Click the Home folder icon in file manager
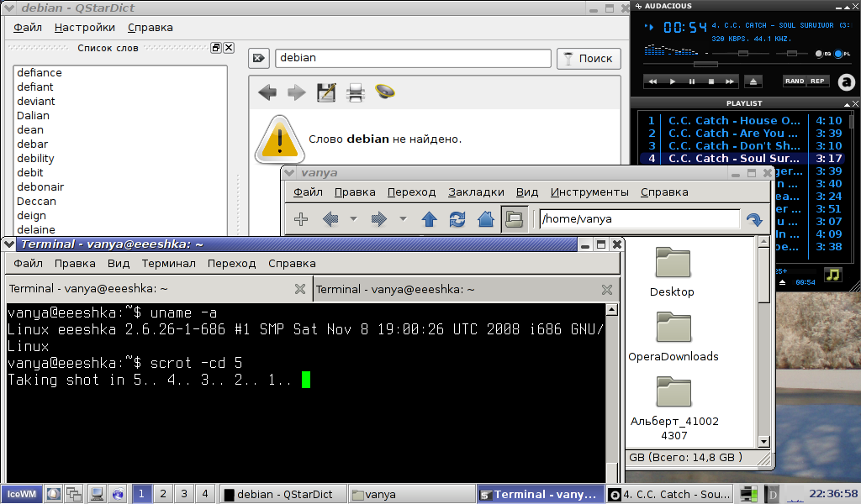Image resolution: width=861 pixels, height=504 pixels. [485, 219]
